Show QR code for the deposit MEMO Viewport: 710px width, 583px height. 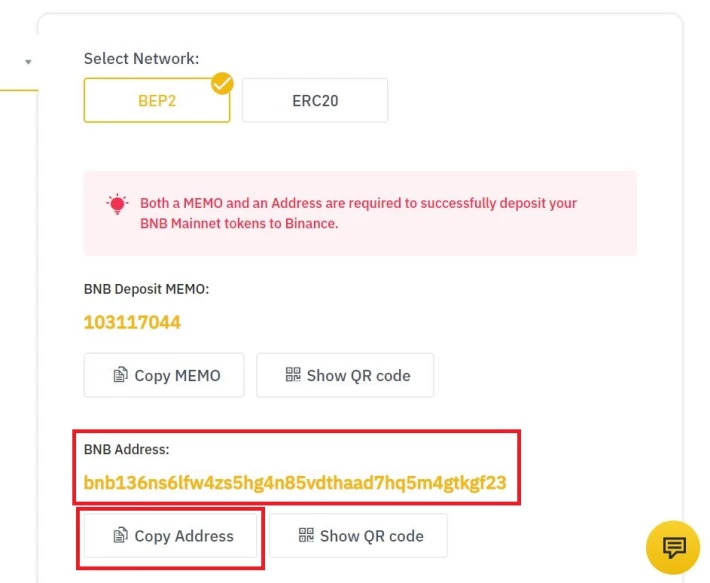pyautogui.click(x=345, y=375)
